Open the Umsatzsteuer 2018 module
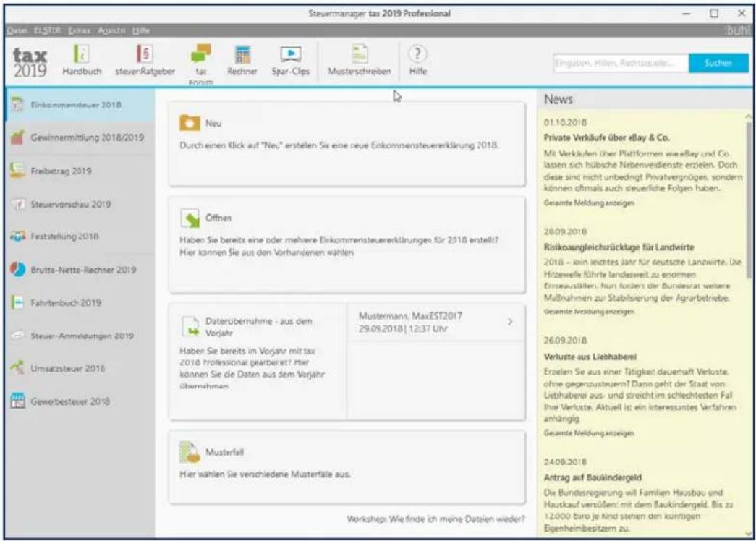 (x=80, y=368)
